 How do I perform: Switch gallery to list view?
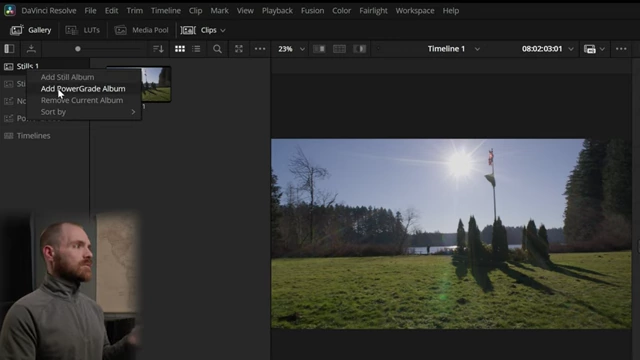click(196, 49)
